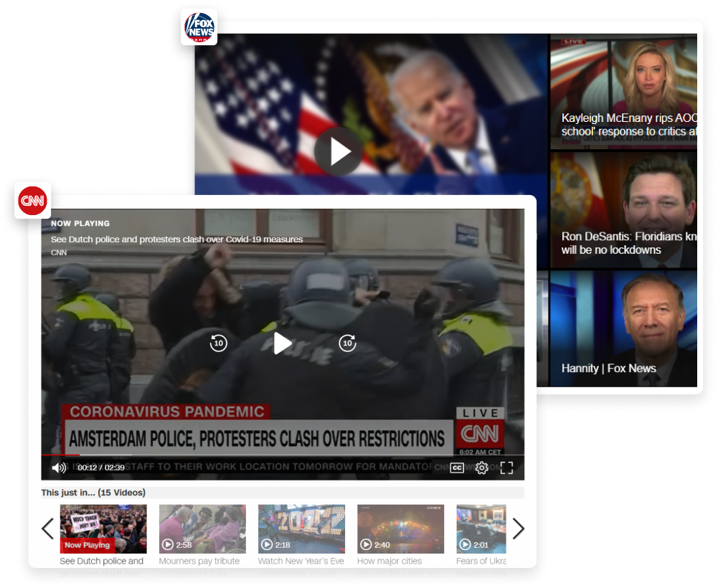Open the Kayleigh McEnany Fox News video
The height and width of the screenshot is (588, 718).
(x=623, y=92)
